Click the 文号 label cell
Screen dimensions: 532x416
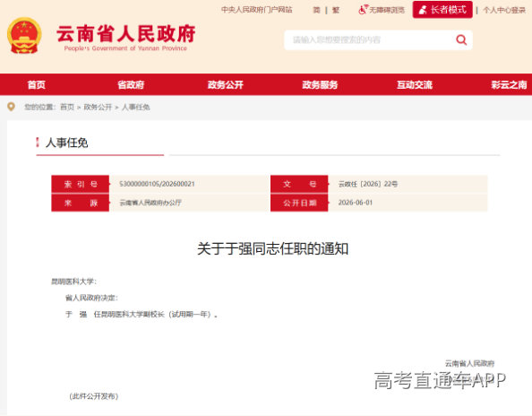click(299, 184)
